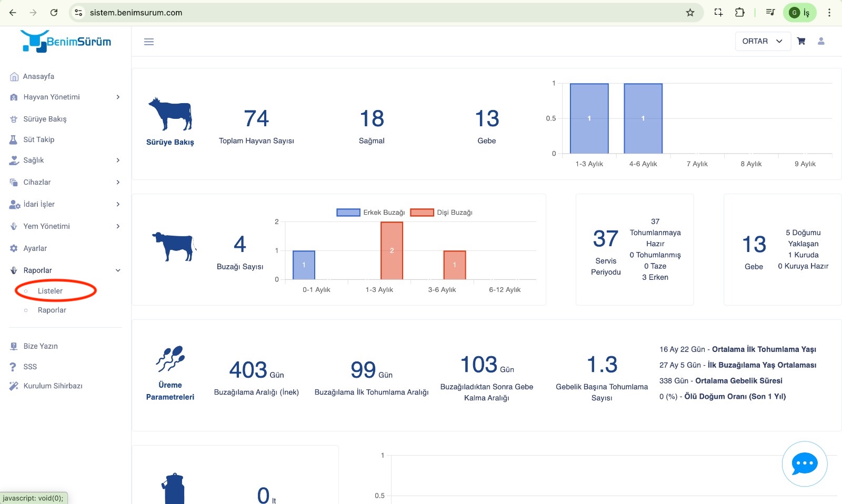Click the Üreme Parametreleri sperm icon

[170, 359]
